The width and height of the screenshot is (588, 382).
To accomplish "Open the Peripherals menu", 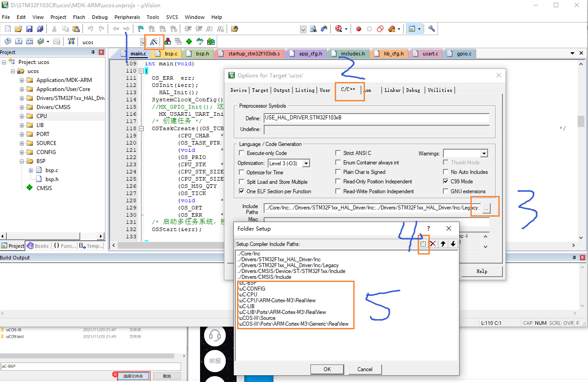I will pyautogui.click(x=127, y=17).
